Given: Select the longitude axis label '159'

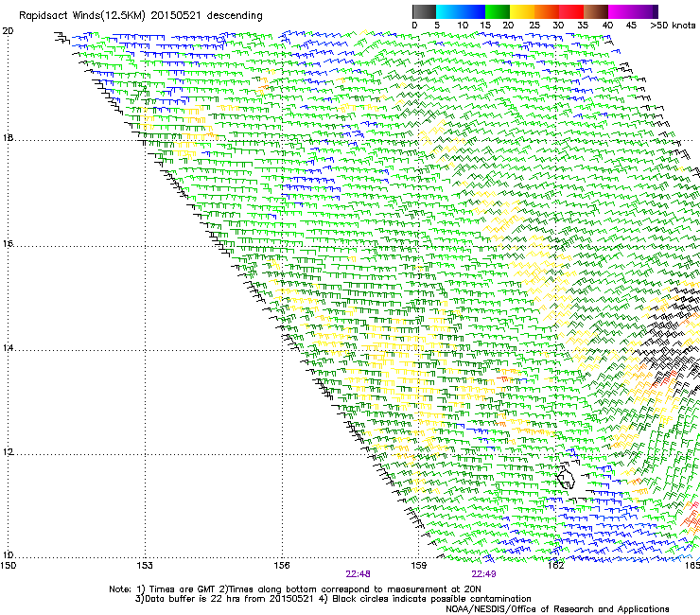Looking at the screenshot, I should (419, 566).
